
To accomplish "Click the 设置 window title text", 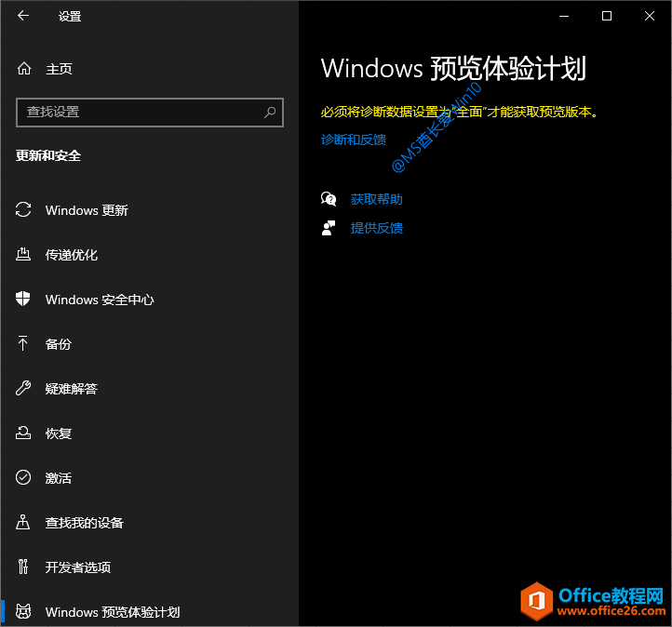I will point(70,16).
